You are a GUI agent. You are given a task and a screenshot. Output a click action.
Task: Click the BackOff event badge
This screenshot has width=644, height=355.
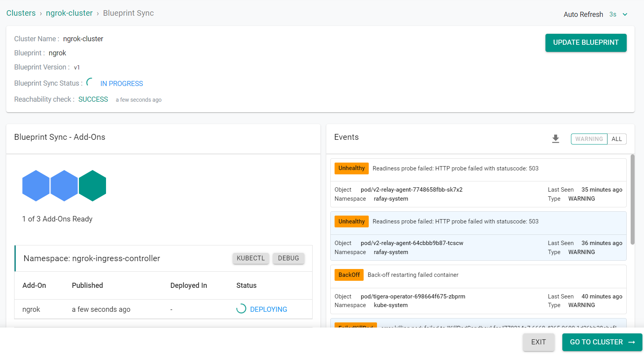pos(349,275)
